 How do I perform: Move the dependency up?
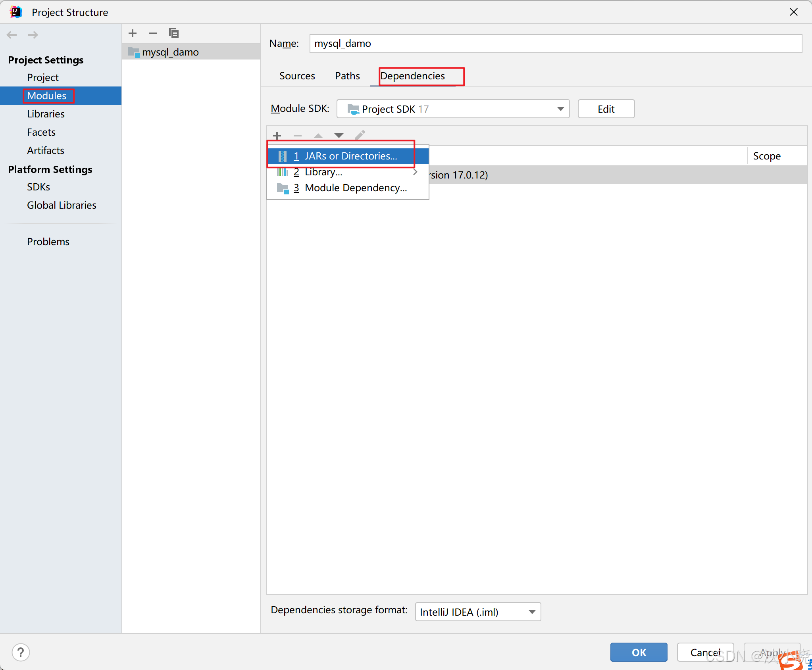point(318,136)
